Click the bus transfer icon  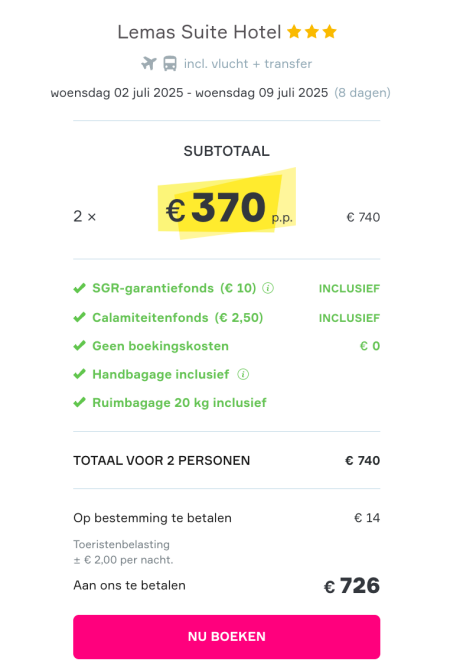click(170, 64)
